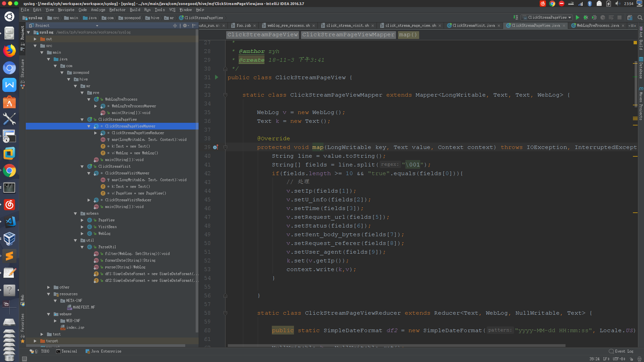Image resolution: width=644 pixels, height=362 pixels.
Task: Open Database side panel
Action: [641, 68]
